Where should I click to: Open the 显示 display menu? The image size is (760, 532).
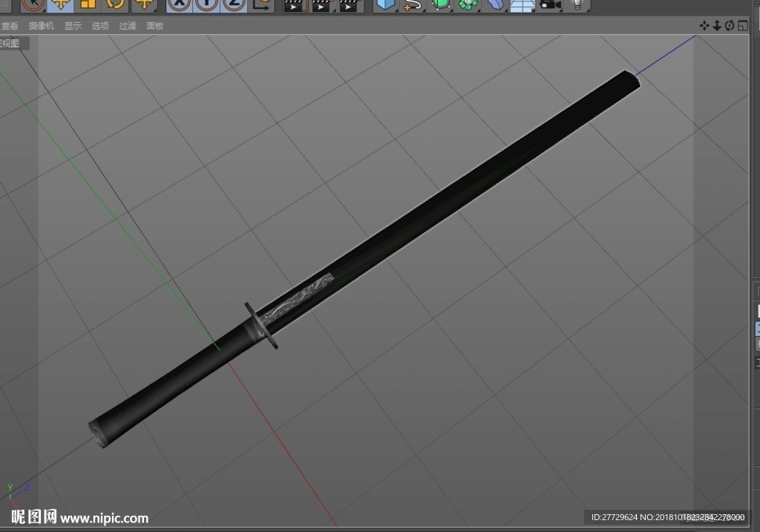click(x=73, y=26)
